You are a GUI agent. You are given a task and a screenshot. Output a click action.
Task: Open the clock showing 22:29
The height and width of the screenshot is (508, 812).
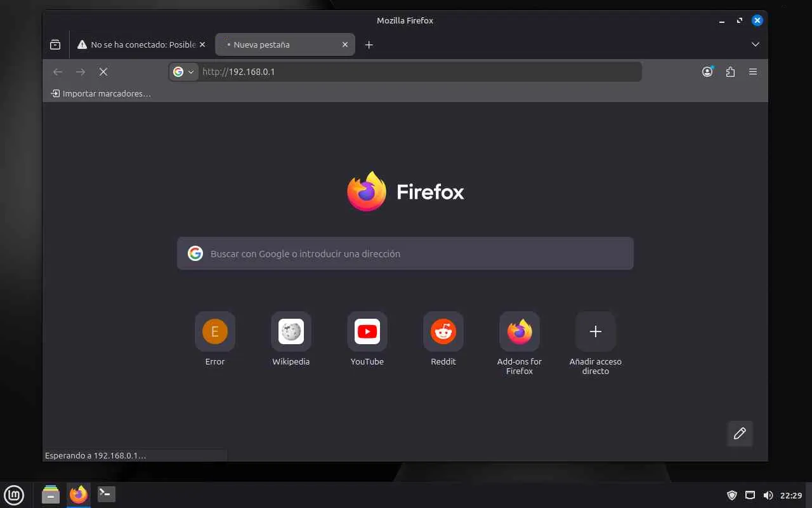click(791, 495)
